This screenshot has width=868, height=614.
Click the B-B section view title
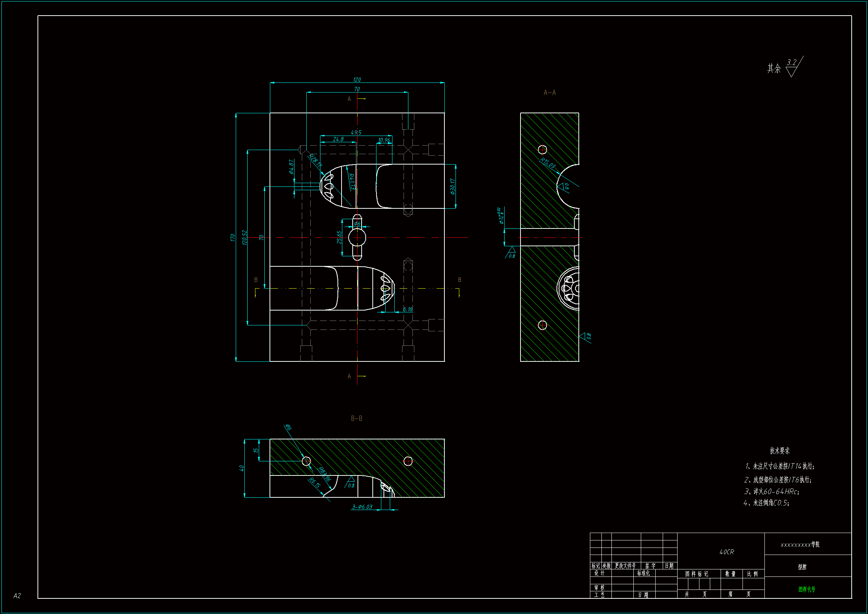[356, 418]
